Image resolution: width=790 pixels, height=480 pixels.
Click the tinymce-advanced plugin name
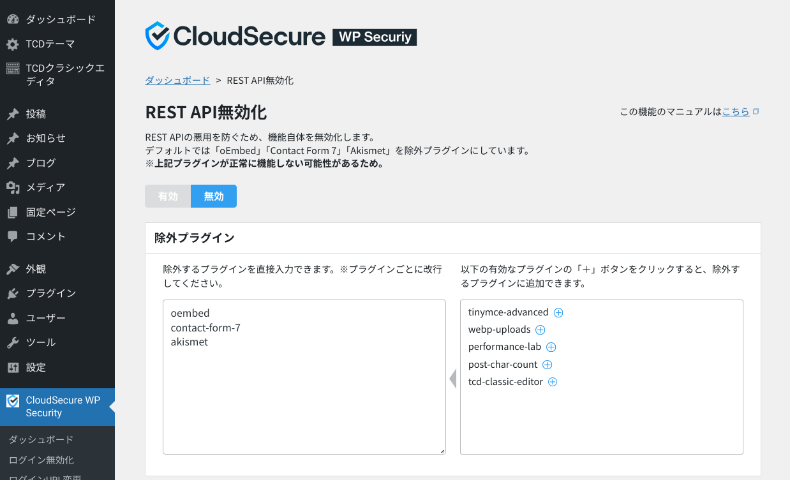[508, 312]
